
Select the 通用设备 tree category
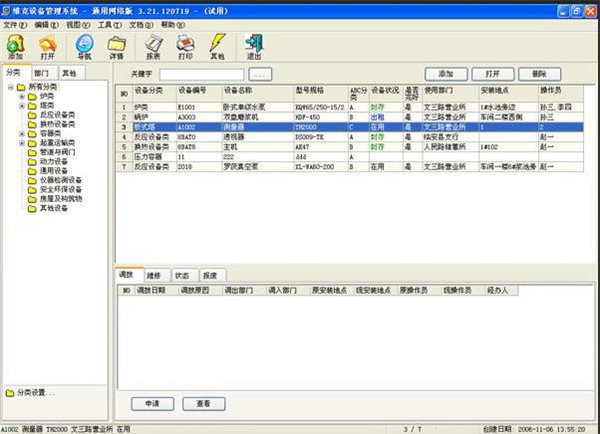54,171
